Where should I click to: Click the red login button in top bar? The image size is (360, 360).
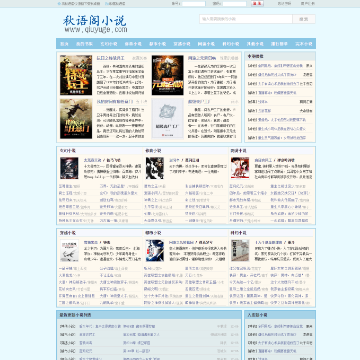click(257, 4)
